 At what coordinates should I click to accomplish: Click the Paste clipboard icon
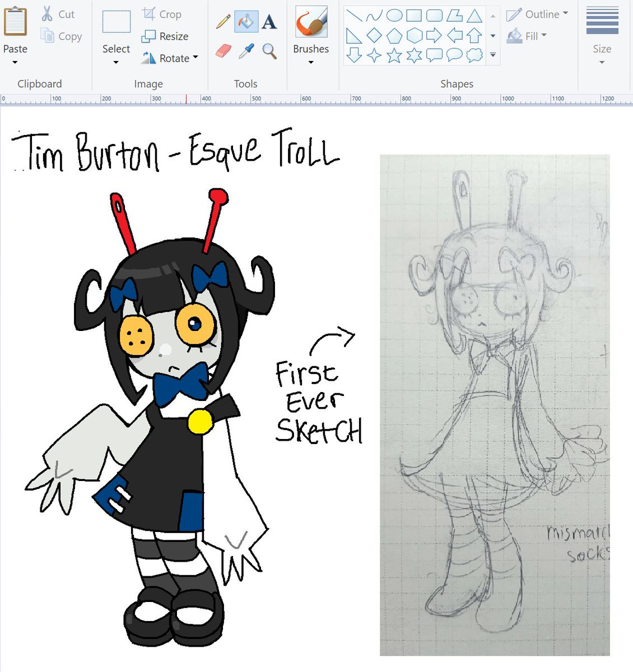(x=15, y=21)
